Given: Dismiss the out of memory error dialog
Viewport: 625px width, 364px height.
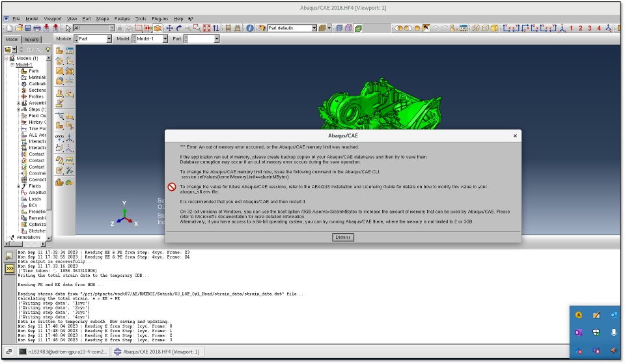Looking at the screenshot, I should (x=343, y=237).
